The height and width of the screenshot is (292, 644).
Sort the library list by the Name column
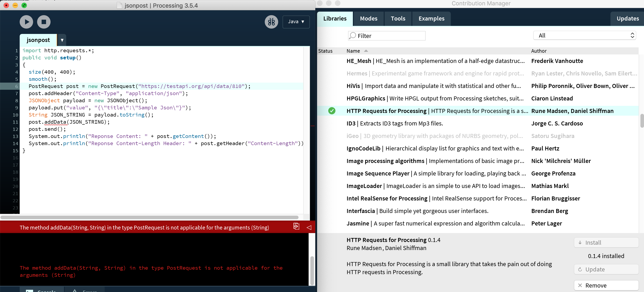353,51
